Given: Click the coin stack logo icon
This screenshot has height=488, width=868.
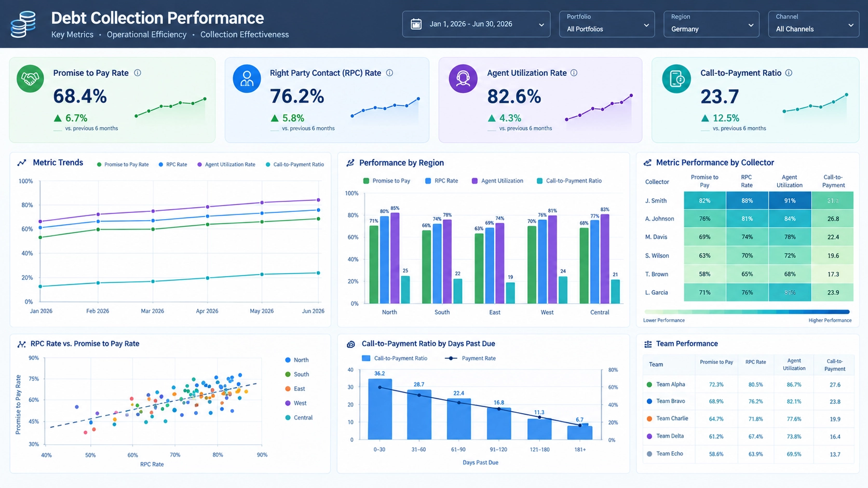Looking at the screenshot, I should (x=23, y=24).
